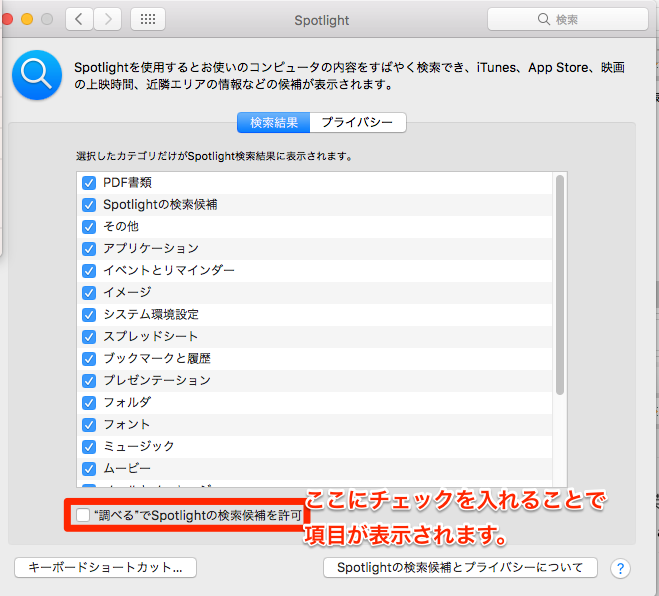Uncheck イベントとリマインダー checkbox
The height and width of the screenshot is (596, 659).
(x=89, y=271)
